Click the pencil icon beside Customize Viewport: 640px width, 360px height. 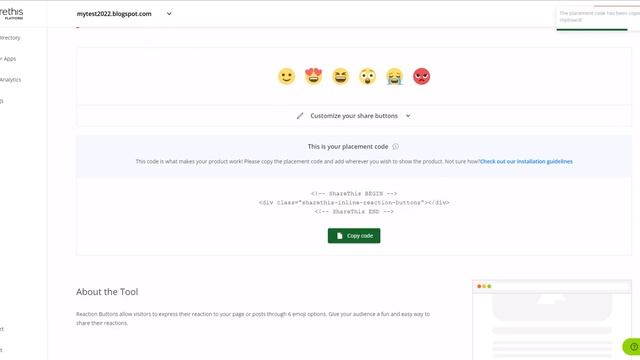click(300, 116)
